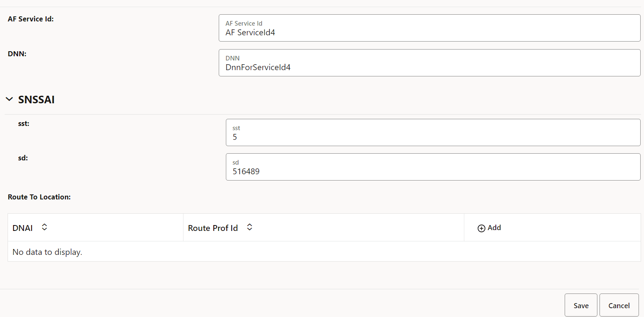Select the sst field showing value 5
The height and width of the screenshot is (317, 644).
coord(433,132)
